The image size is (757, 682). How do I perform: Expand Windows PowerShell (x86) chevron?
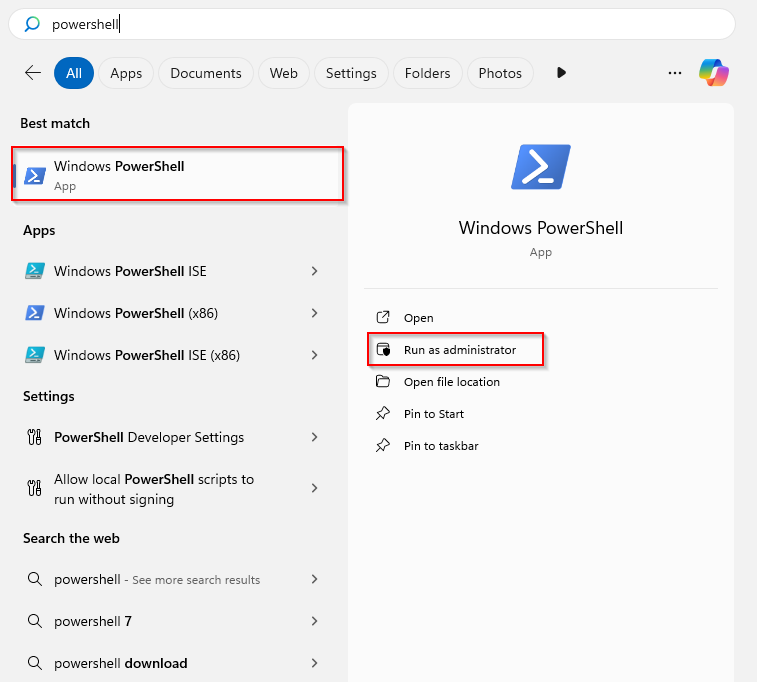point(314,313)
